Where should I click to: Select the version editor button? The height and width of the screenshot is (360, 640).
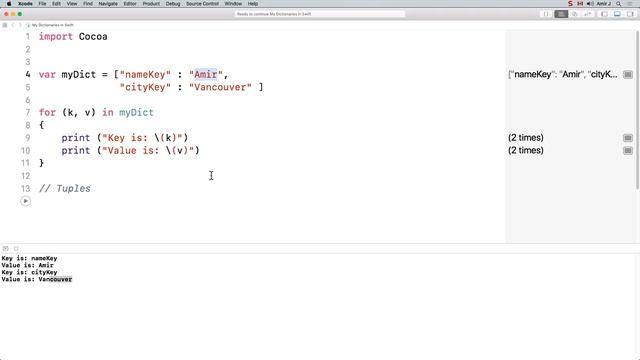click(x=588, y=14)
